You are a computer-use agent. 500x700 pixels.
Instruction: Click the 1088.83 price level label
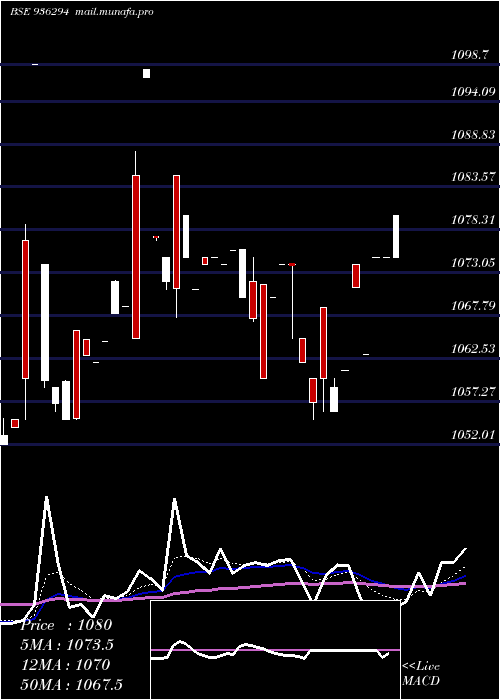(473, 135)
